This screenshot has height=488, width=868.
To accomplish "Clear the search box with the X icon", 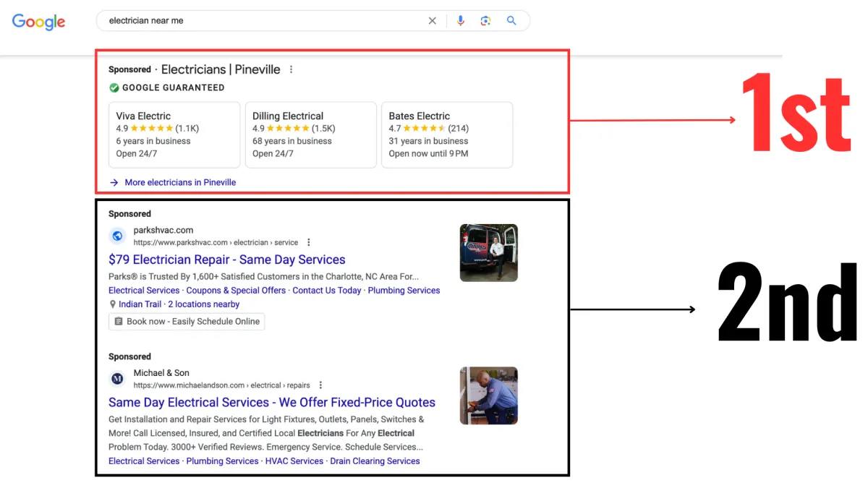I will pyautogui.click(x=433, y=21).
